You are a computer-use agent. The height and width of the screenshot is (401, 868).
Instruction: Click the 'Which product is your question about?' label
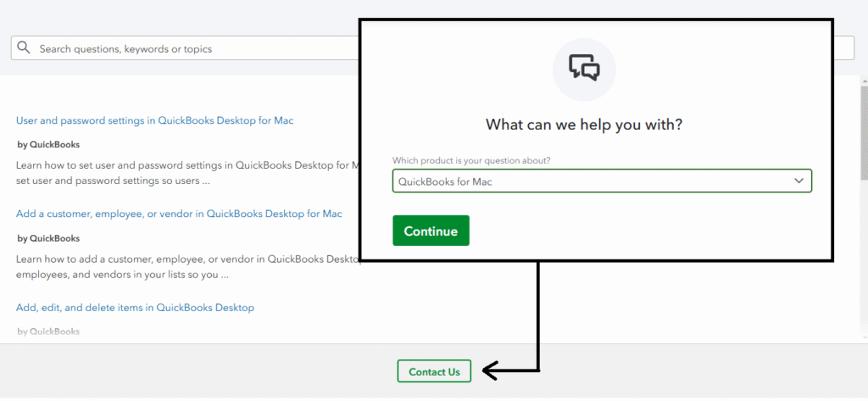[477, 161]
